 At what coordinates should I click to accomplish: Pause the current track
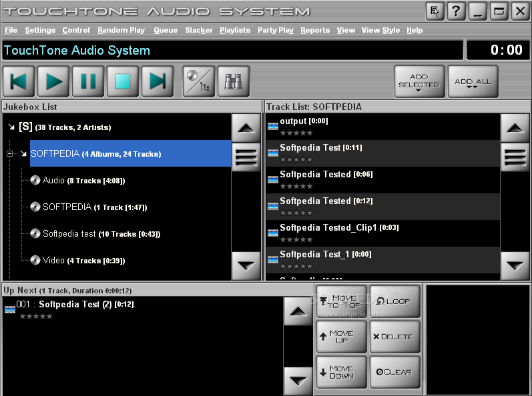tap(88, 81)
